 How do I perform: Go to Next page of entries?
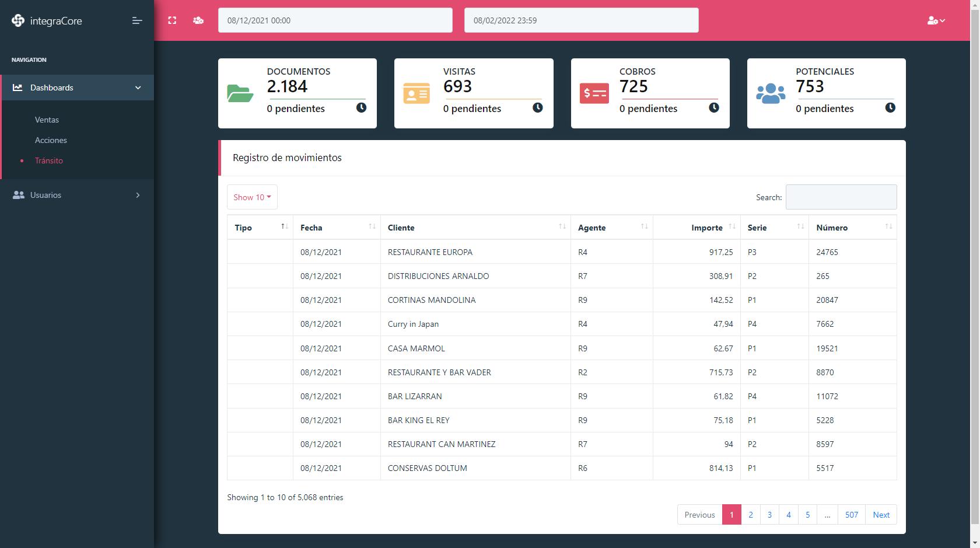pyautogui.click(x=881, y=515)
